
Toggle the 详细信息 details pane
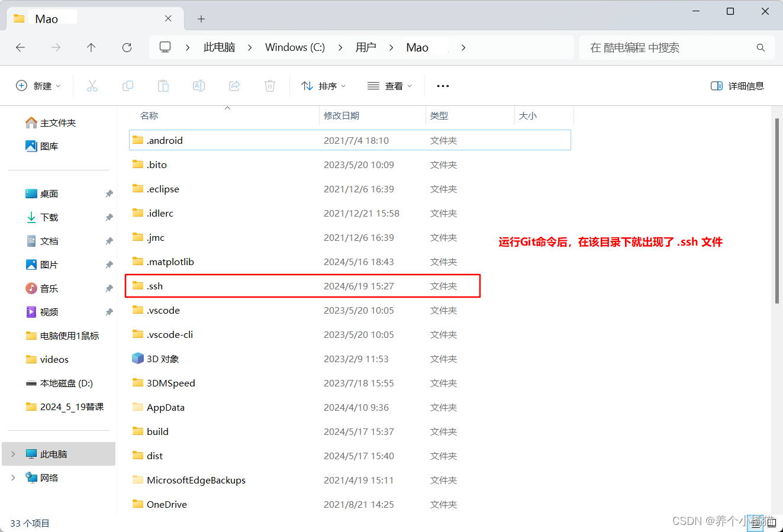tap(737, 86)
